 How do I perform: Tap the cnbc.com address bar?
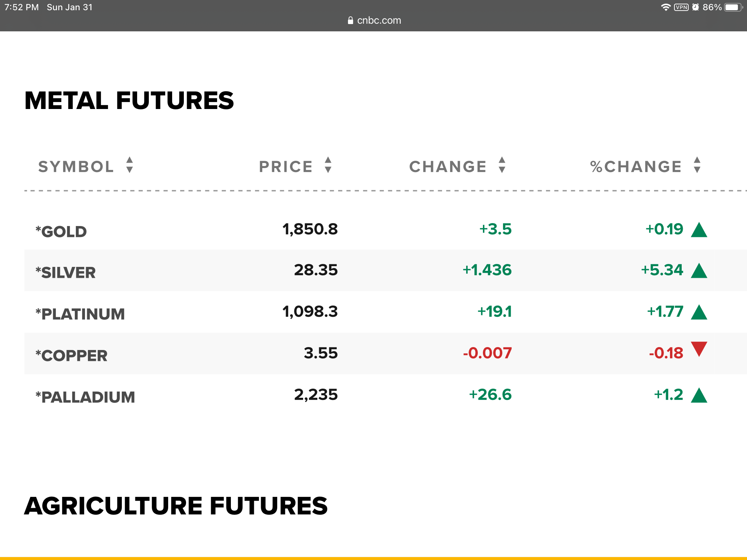tap(379, 20)
